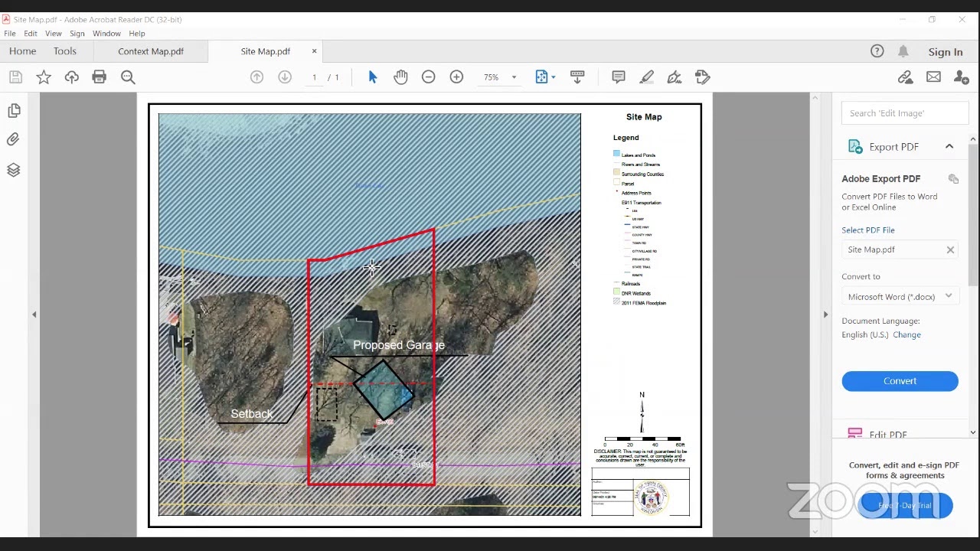
Task: Open the Find text magnifier
Action: click(128, 77)
